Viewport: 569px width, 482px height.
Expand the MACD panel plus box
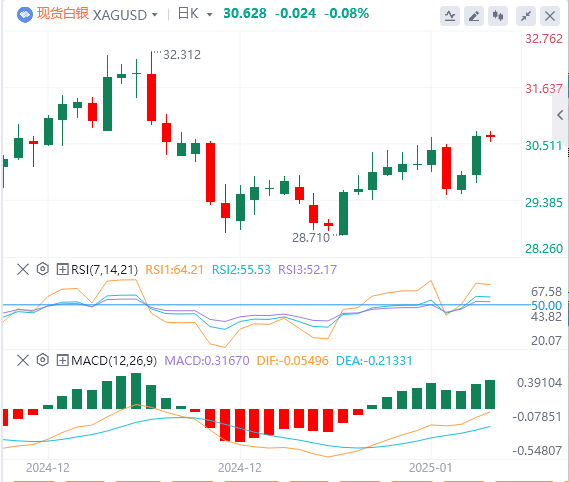click(62, 360)
